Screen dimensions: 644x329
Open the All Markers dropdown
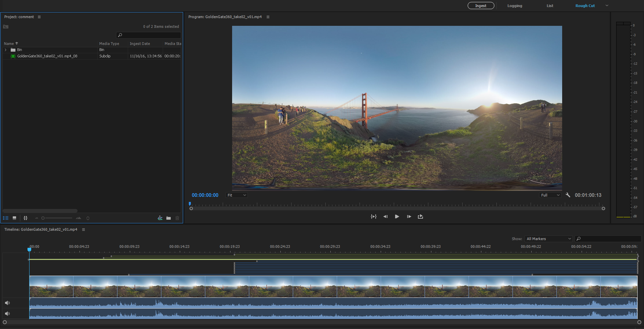click(548, 239)
